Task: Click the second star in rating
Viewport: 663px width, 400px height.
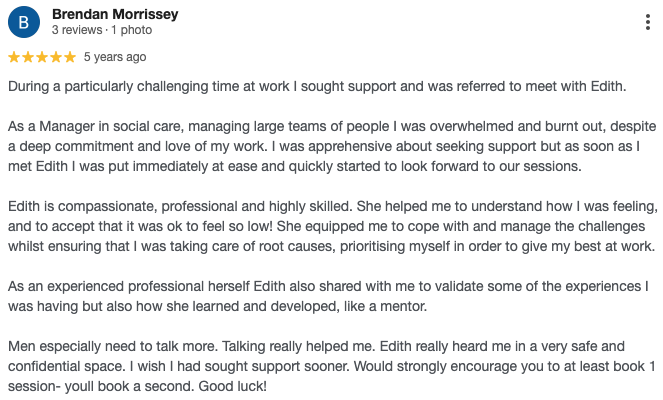Action: (x=28, y=57)
